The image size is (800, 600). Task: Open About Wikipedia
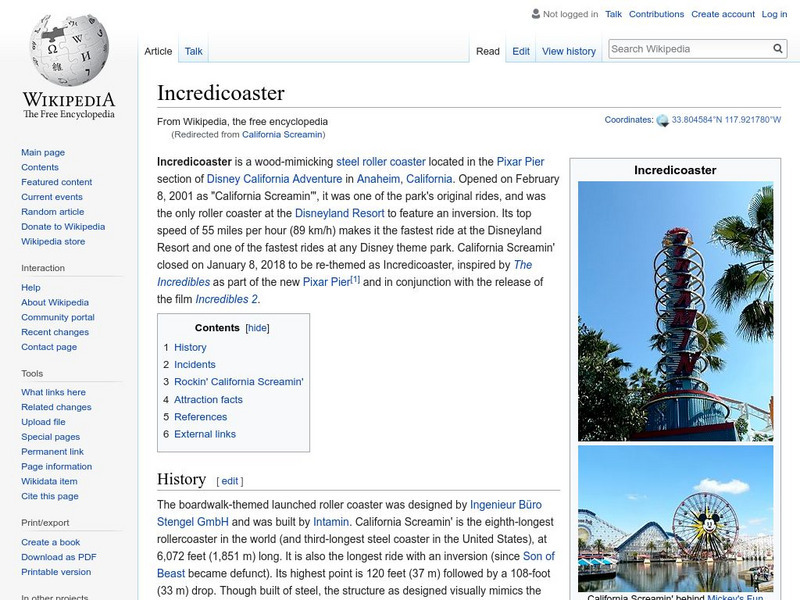(x=55, y=303)
